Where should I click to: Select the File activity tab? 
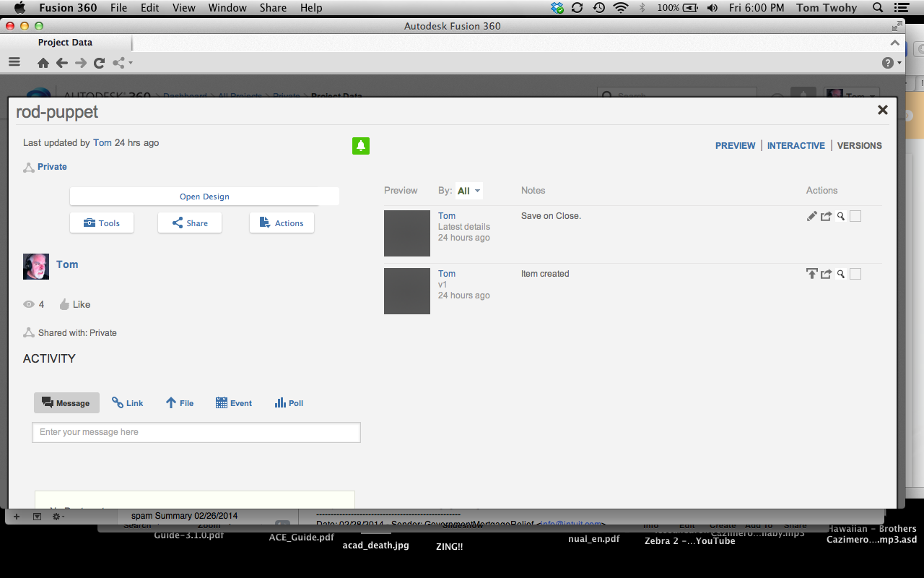point(180,403)
